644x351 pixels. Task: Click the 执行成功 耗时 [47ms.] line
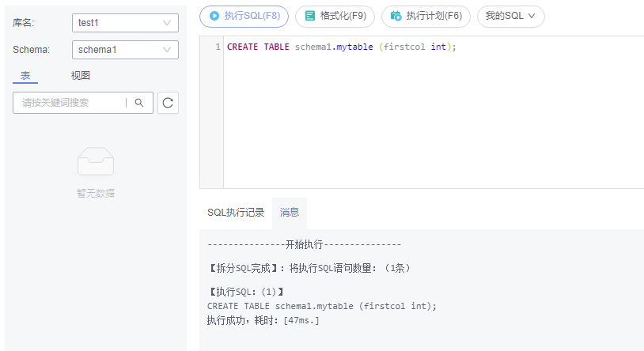[263, 320]
